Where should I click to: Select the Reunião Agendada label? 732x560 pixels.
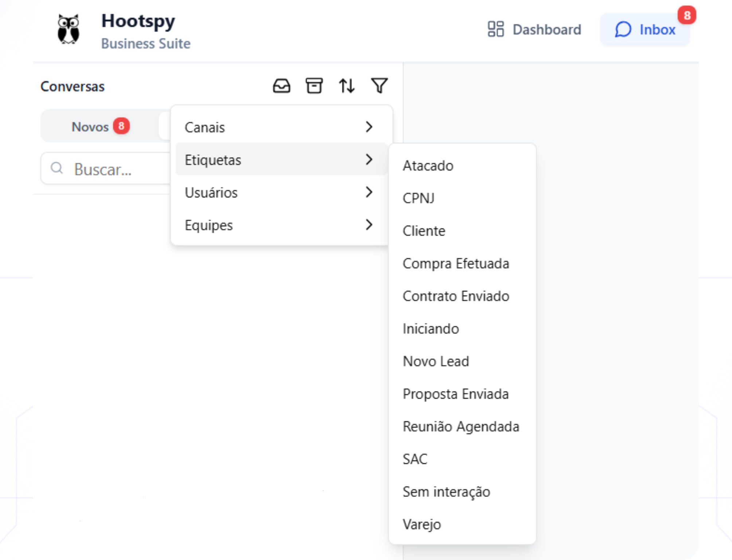(x=461, y=427)
